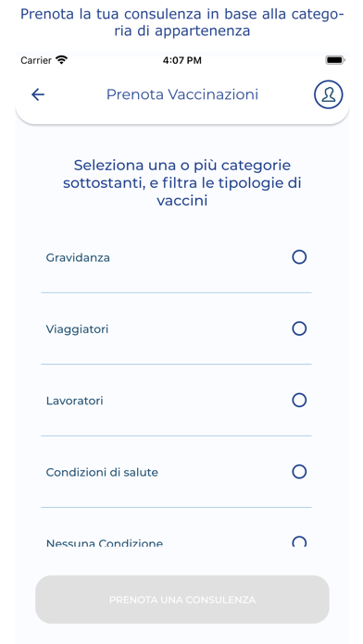Tap the Carrier status text

pos(36,60)
